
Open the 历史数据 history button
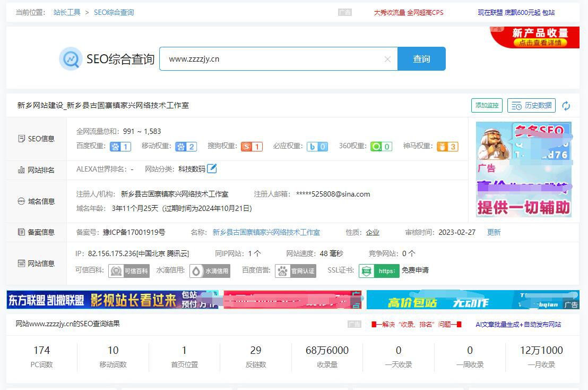click(x=531, y=106)
